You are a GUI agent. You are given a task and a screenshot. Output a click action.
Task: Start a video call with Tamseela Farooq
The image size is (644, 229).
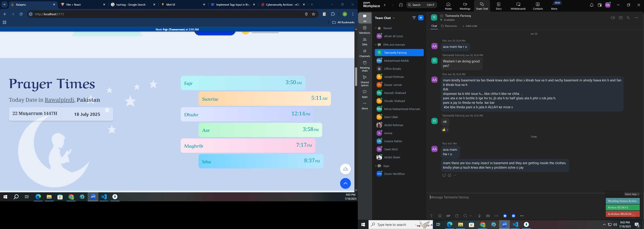613,18
